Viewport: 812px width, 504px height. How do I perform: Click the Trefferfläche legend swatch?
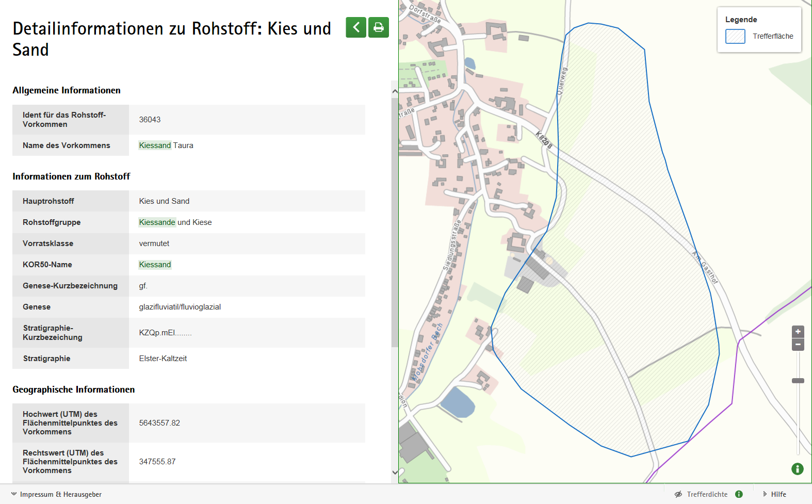pyautogui.click(x=735, y=36)
